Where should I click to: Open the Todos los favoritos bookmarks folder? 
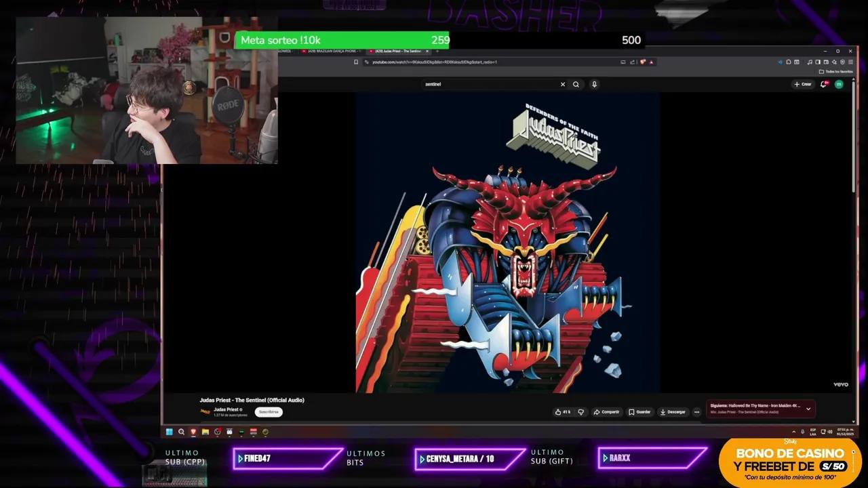click(835, 71)
